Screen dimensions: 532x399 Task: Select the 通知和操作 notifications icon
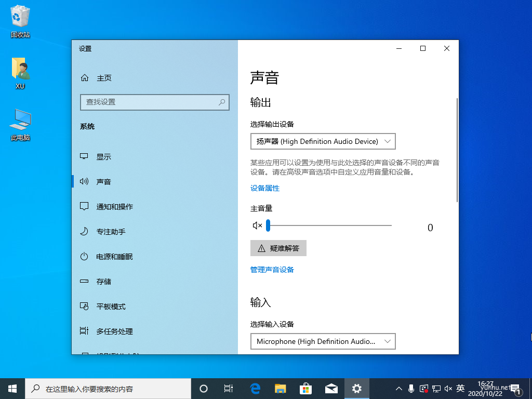coord(84,206)
